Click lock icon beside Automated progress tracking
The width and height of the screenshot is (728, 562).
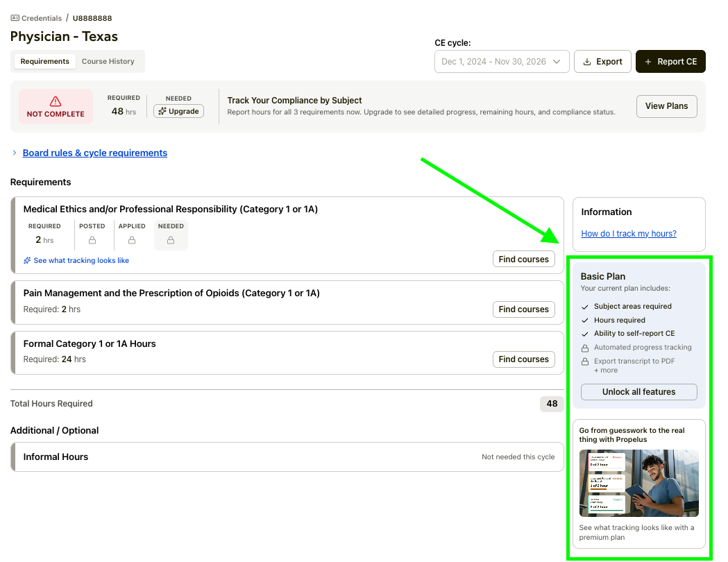pos(585,348)
